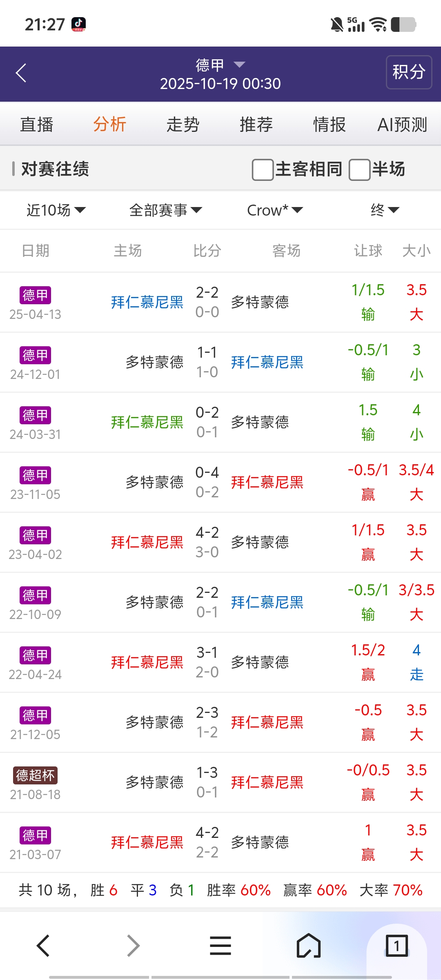Open the browser home page icon
Image resolution: width=441 pixels, height=980 pixels.
pyautogui.click(x=309, y=946)
